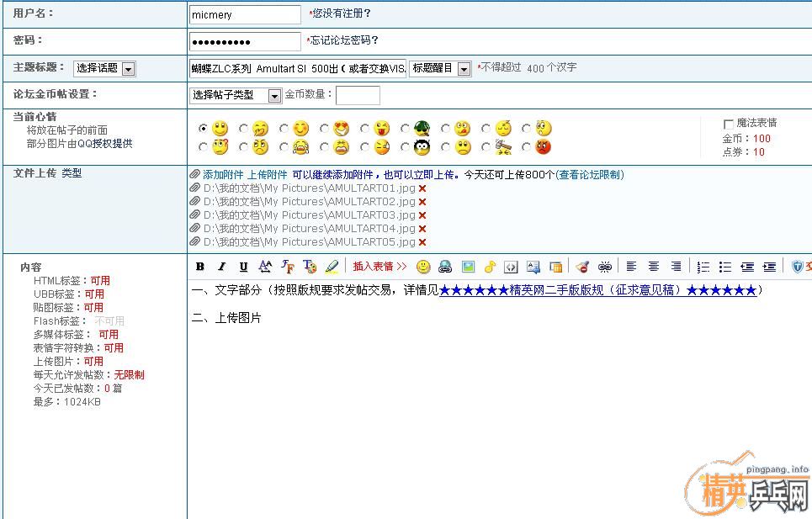812x519 pixels.
Task: Click the 金币数量 input field
Action: click(358, 95)
